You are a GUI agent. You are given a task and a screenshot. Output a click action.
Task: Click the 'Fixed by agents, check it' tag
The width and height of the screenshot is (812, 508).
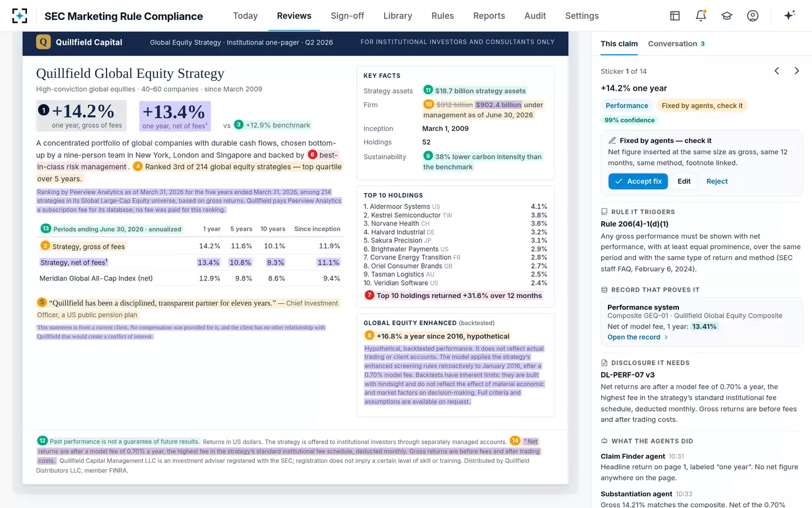[702, 106]
